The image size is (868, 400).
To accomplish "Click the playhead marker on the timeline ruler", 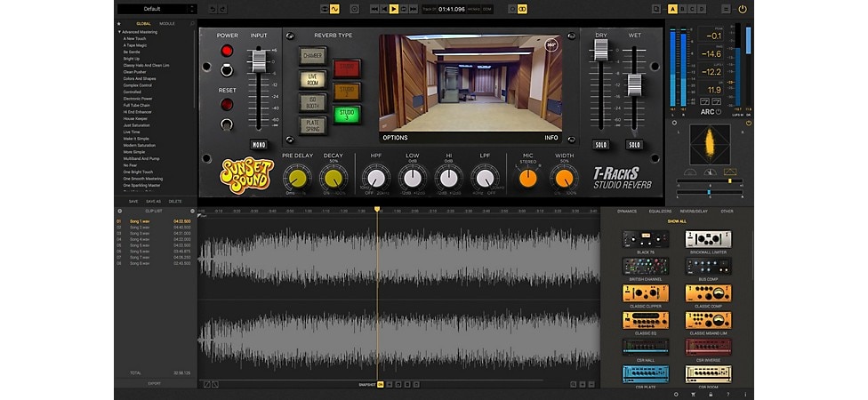I will (377, 209).
